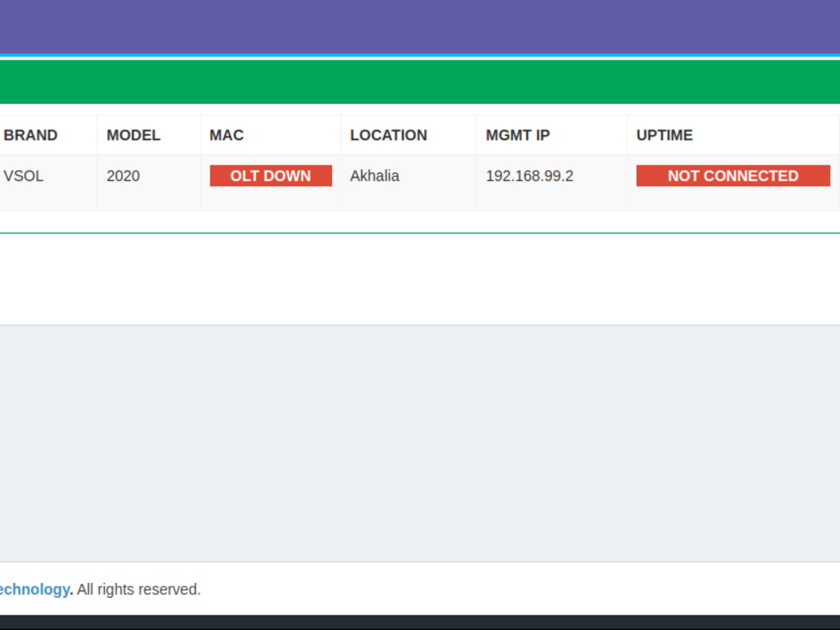This screenshot has height=630, width=840.
Task: Sort the table by UPTIME column
Action: click(664, 134)
